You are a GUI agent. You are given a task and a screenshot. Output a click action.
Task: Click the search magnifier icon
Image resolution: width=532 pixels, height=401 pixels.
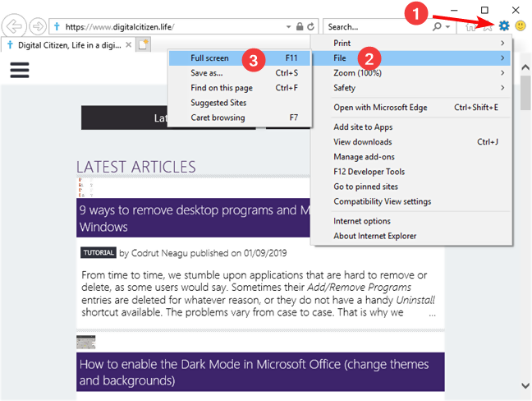[x=438, y=26]
